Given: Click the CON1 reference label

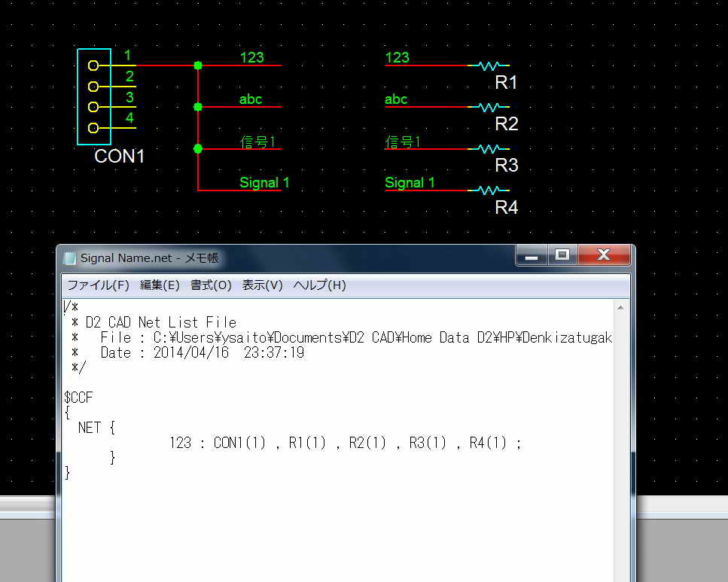Looking at the screenshot, I should click(x=119, y=156).
